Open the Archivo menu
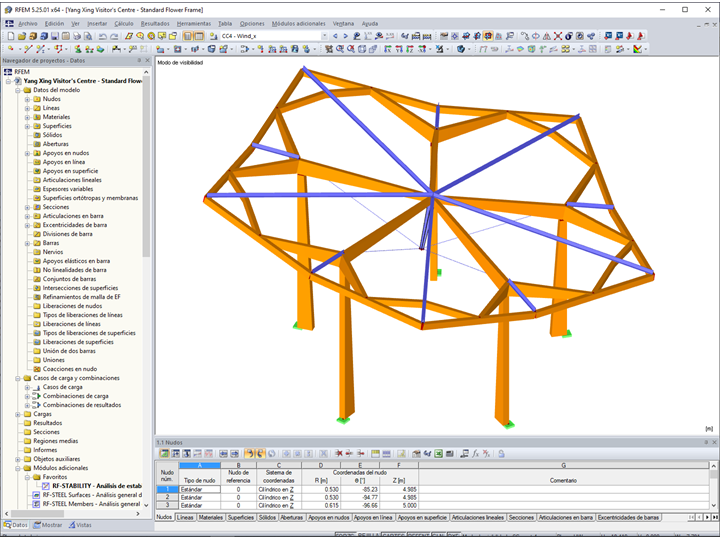The height and width of the screenshot is (540, 720). point(28,23)
